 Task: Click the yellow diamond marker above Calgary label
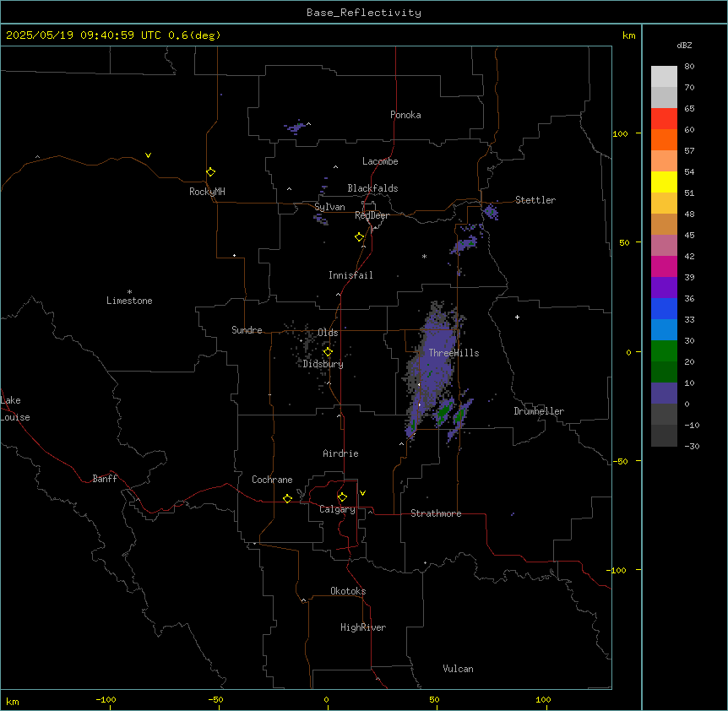point(342,497)
